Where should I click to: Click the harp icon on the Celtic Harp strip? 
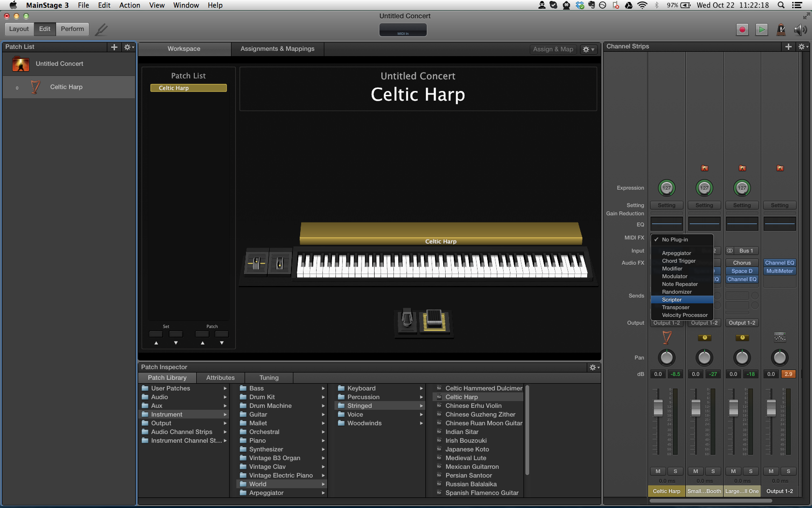(x=667, y=338)
